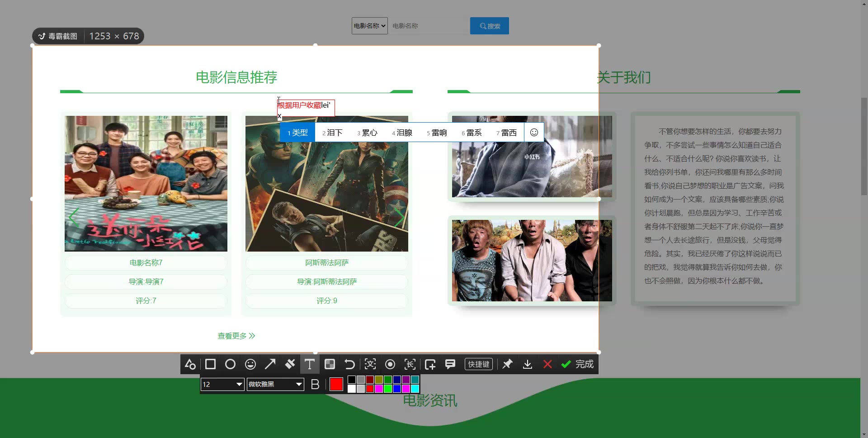
Task: Click the add-region plus icon
Action: (x=430, y=364)
